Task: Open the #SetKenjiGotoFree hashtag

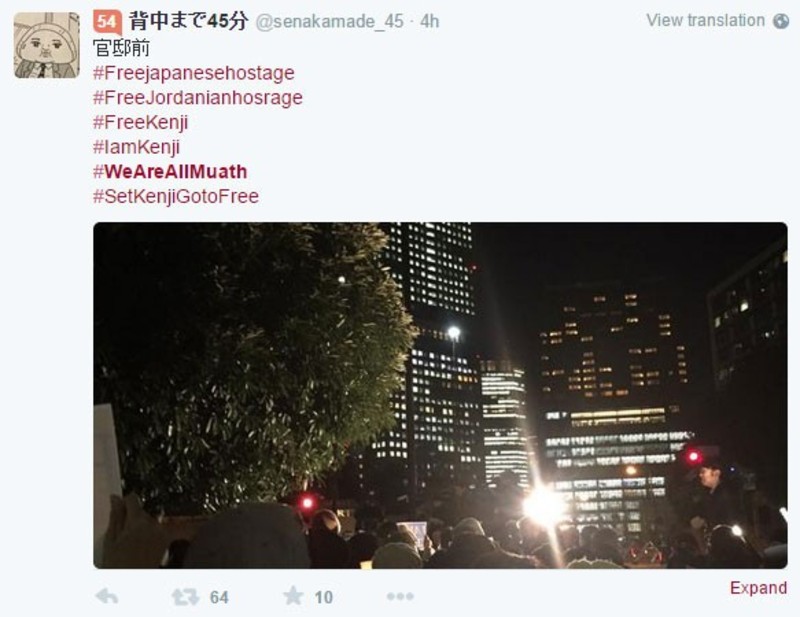Action: [x=176, y=196]
